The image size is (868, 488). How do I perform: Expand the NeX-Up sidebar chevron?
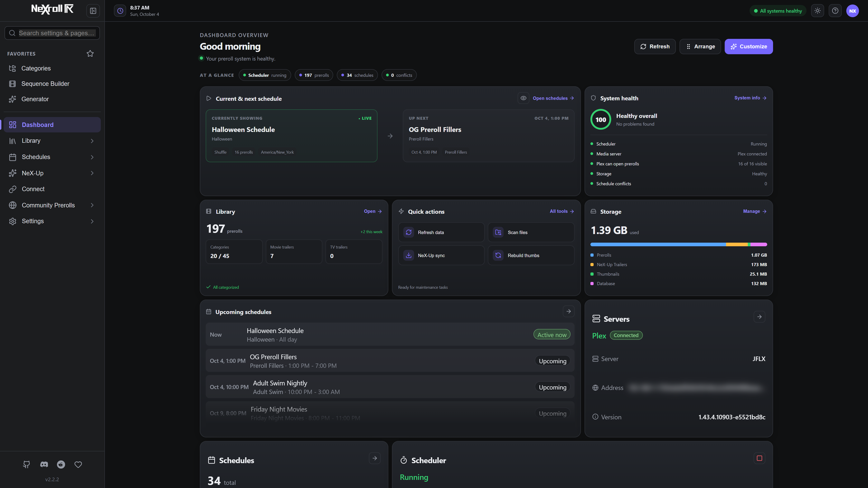point(92,173)
